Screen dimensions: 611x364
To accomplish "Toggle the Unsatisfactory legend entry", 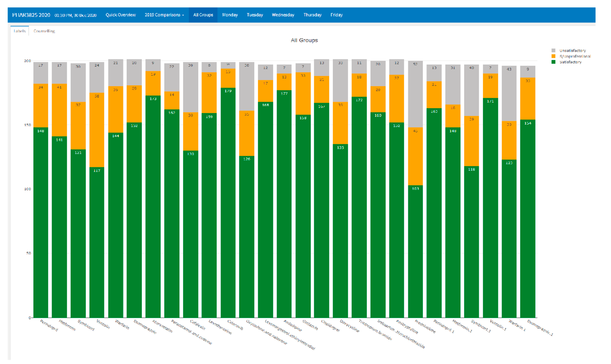I will 573,50.
